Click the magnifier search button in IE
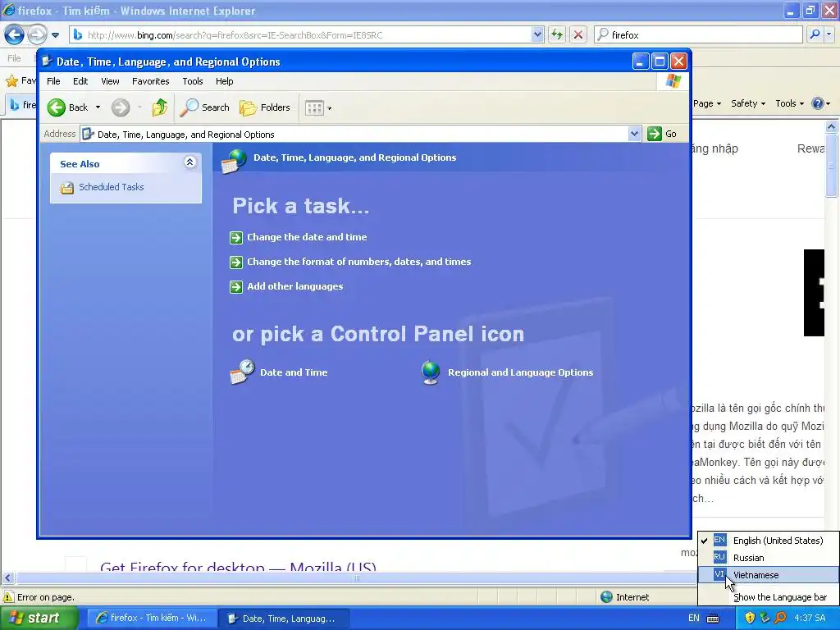 pos(815,34)
